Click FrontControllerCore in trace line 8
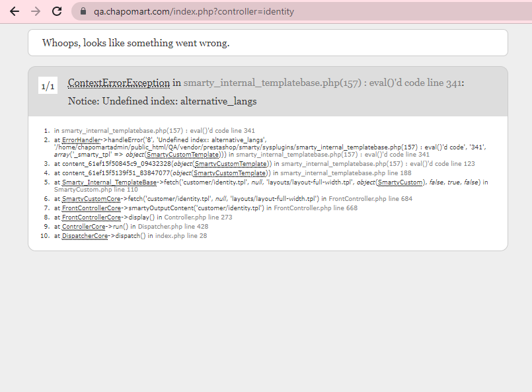The width and height of the screenshot is (532, 392). coord(92,217)
